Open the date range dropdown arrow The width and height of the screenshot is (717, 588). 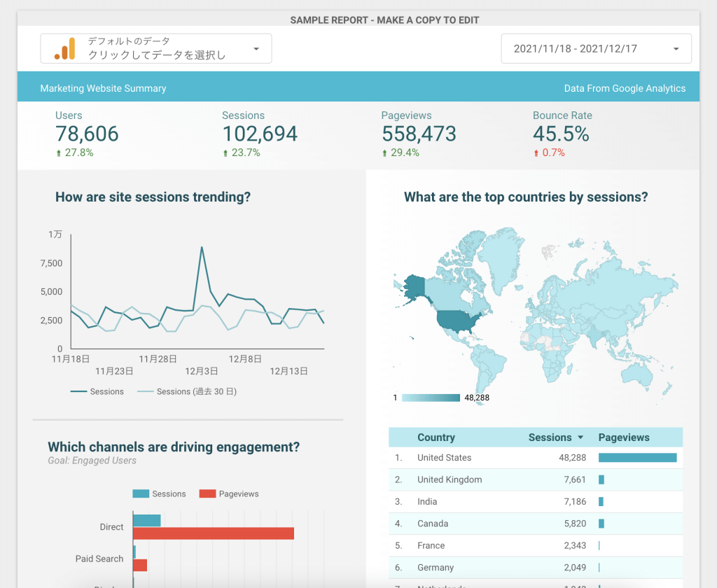point(676,49)
